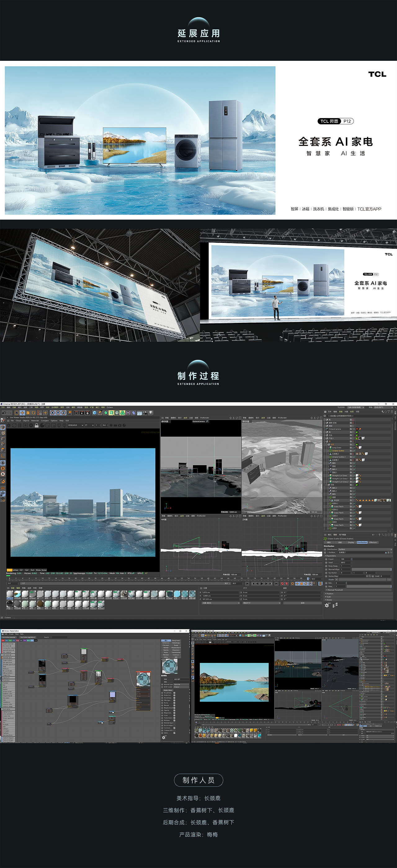Viewport: 397px width, 868px height.
Task: Toggle enable checkmark for Straight Cut Grass
Action: (x=355, y=475)
